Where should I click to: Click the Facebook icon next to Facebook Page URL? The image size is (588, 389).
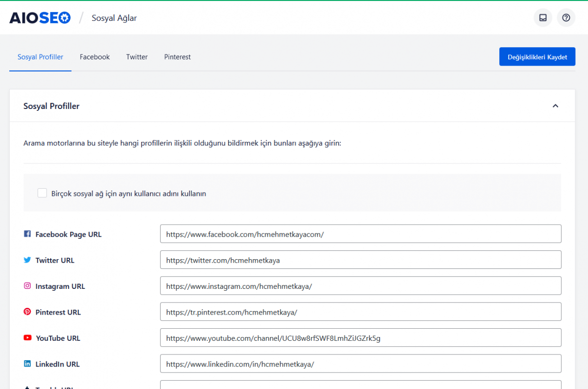click(x=27, y=234)
